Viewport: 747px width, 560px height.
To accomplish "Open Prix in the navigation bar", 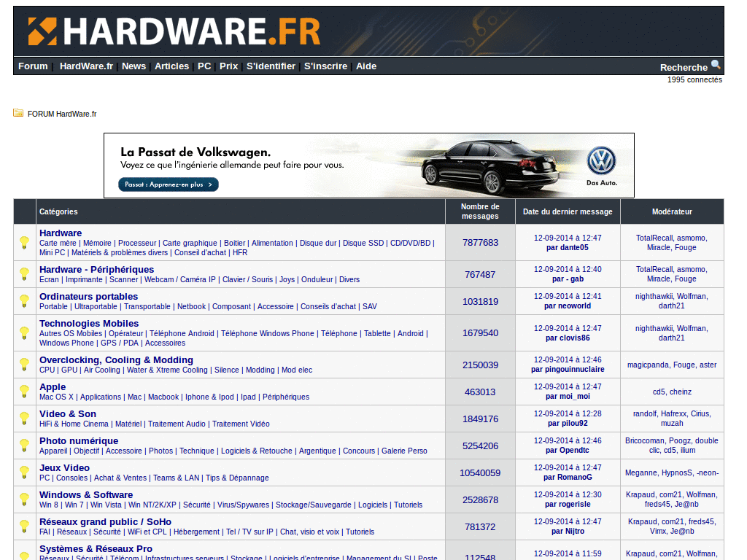I will click(x=228, y=66).
